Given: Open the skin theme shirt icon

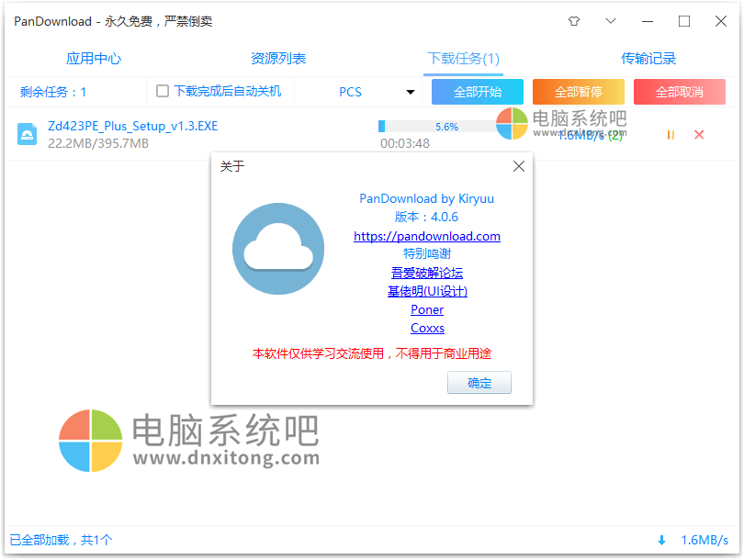Looking at the screenshot, I should 574,21.
